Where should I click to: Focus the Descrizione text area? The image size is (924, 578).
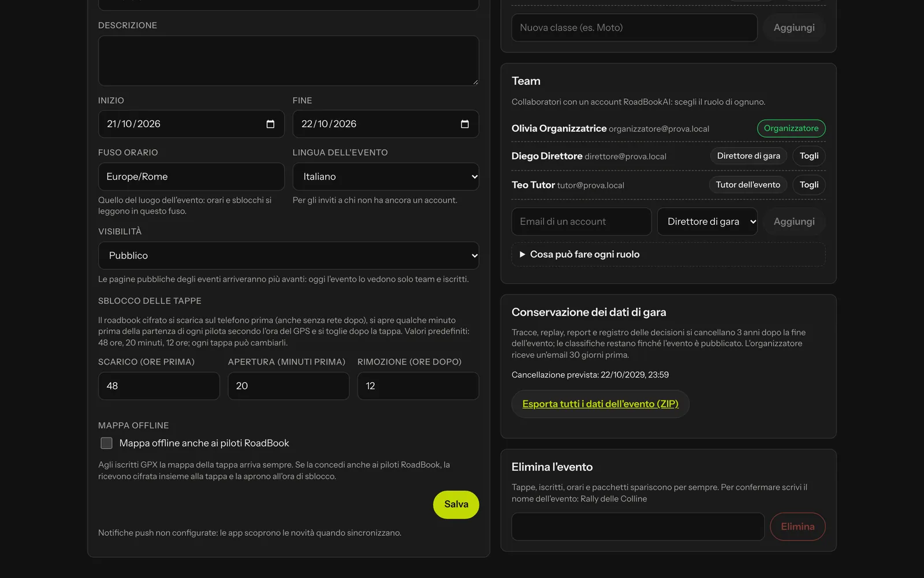tap(289, 61)
